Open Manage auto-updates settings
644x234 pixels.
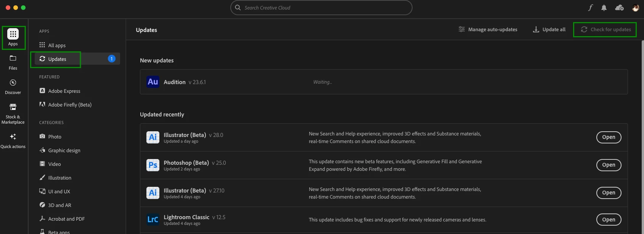click(x=488, y=29)
